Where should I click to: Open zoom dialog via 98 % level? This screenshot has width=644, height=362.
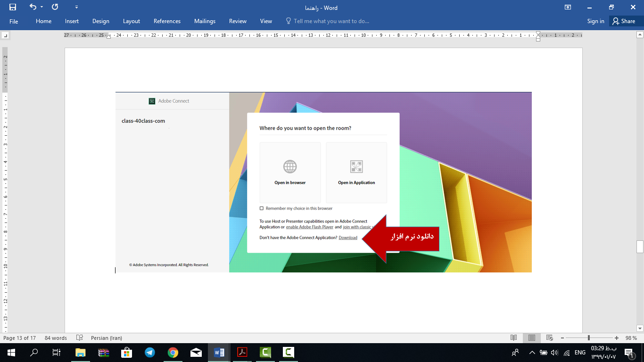click(631, 338)
